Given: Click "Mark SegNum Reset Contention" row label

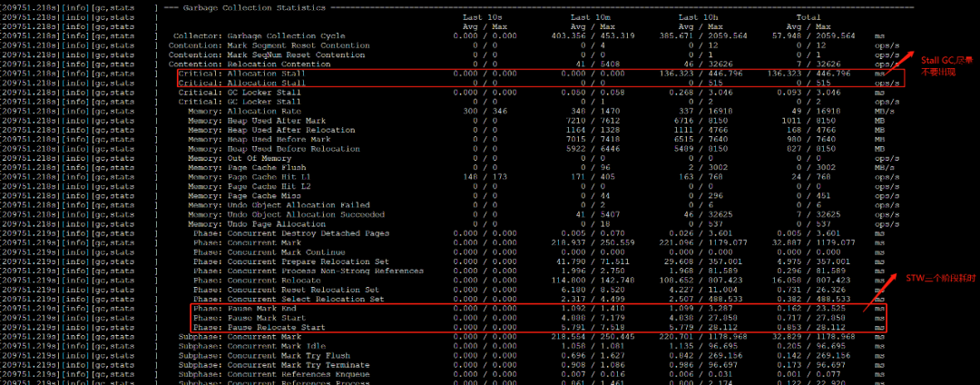Looking at the screenshot, I should coord(296,55).
